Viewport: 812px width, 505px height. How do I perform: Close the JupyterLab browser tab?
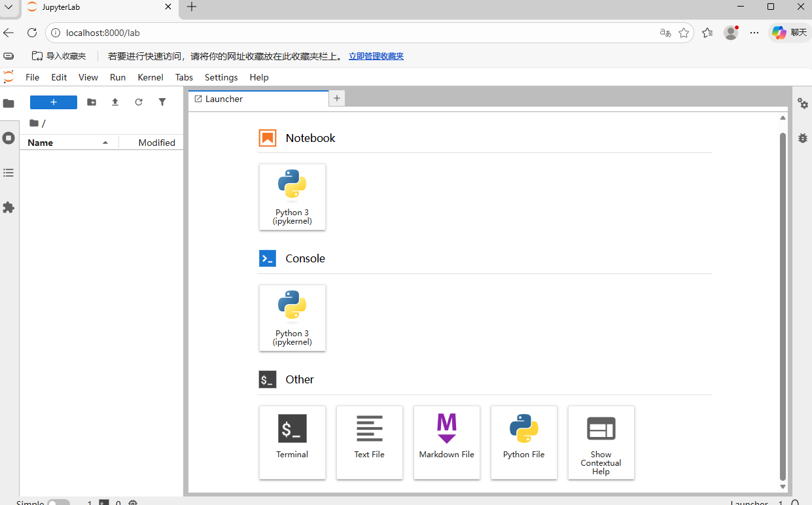click(x=168, y=7)
